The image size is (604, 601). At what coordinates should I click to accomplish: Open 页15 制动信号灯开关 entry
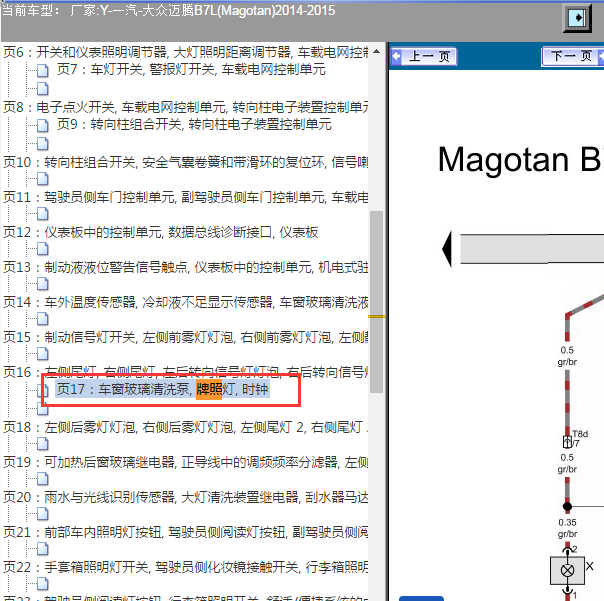pyautogui.click(x=186, y=337)
